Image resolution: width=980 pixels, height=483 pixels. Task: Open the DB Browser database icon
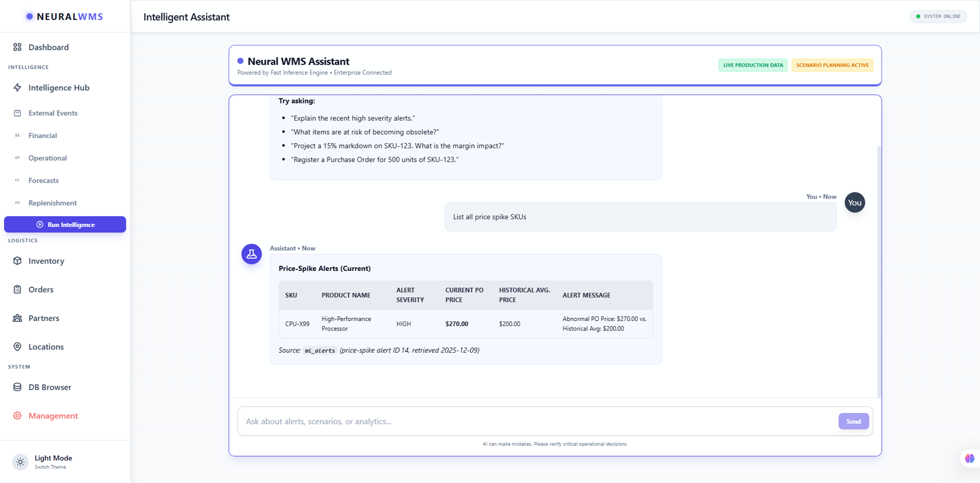click(x=17, y=387)
